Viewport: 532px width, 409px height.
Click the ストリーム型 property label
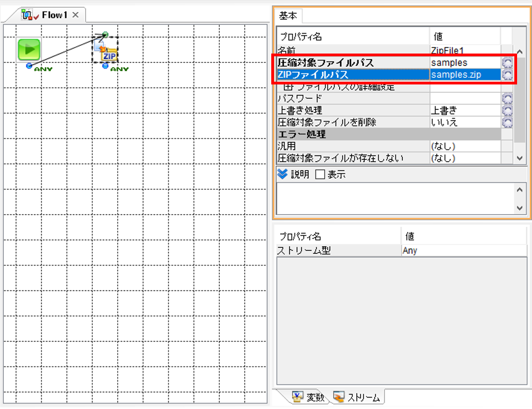pyautogui.click(x=339, y=251)
